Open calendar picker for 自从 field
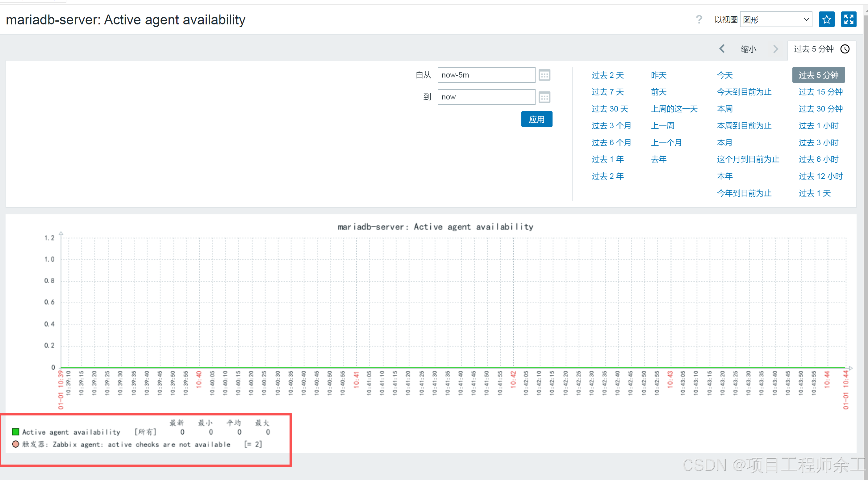 (544, 75)
